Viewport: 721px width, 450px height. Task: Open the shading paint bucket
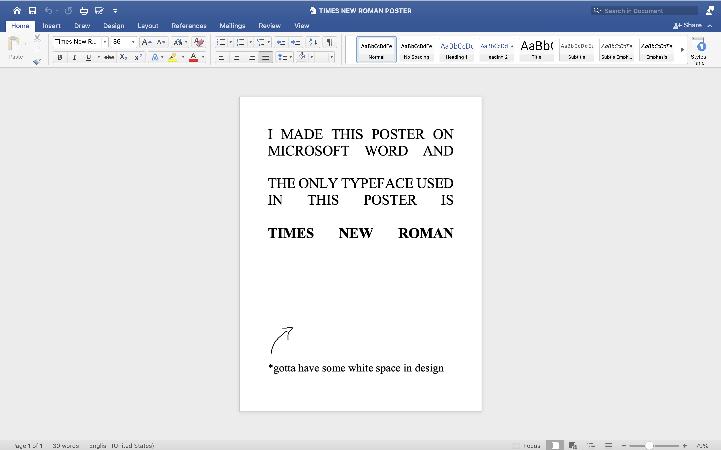tap(302, 57)
